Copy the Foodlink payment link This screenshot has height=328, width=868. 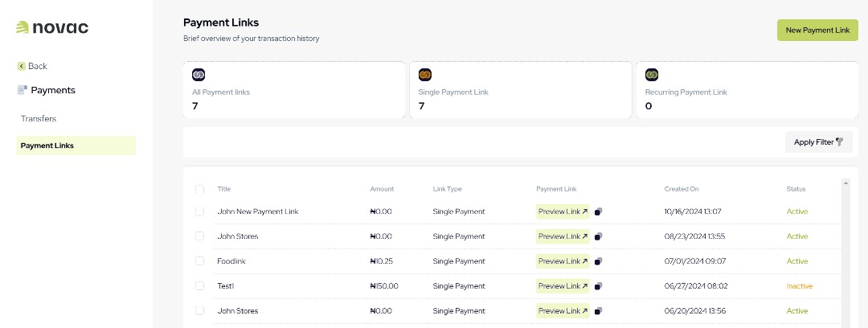click(x=599, y=261)
